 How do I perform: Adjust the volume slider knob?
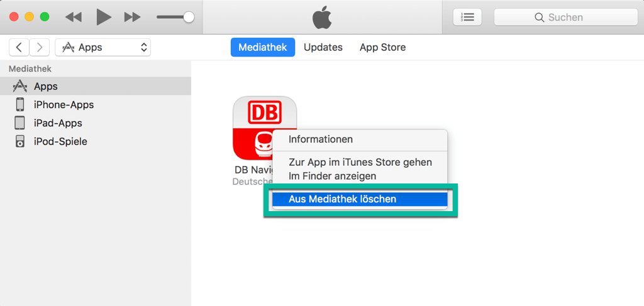(x=189, y=17)
